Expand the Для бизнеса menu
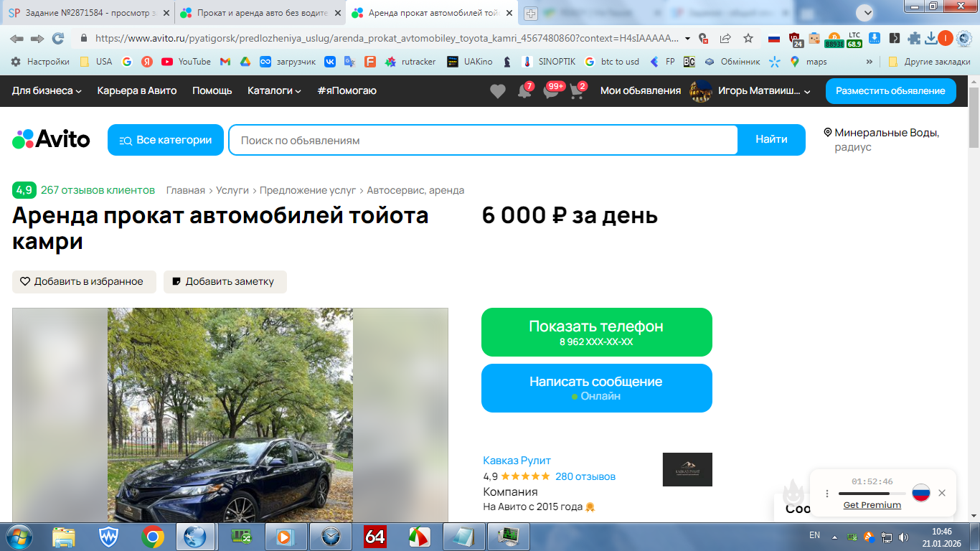 (47, 90)
